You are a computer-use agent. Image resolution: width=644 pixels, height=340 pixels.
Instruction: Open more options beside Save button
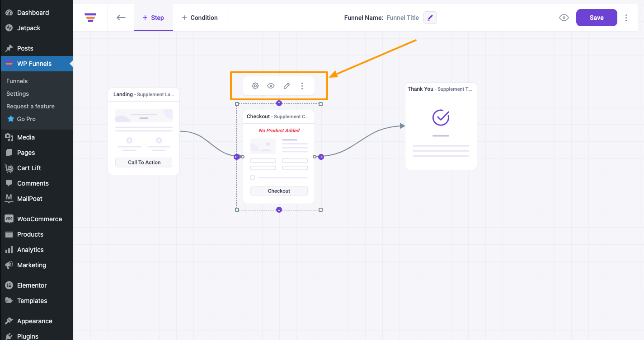click(626, 18)
